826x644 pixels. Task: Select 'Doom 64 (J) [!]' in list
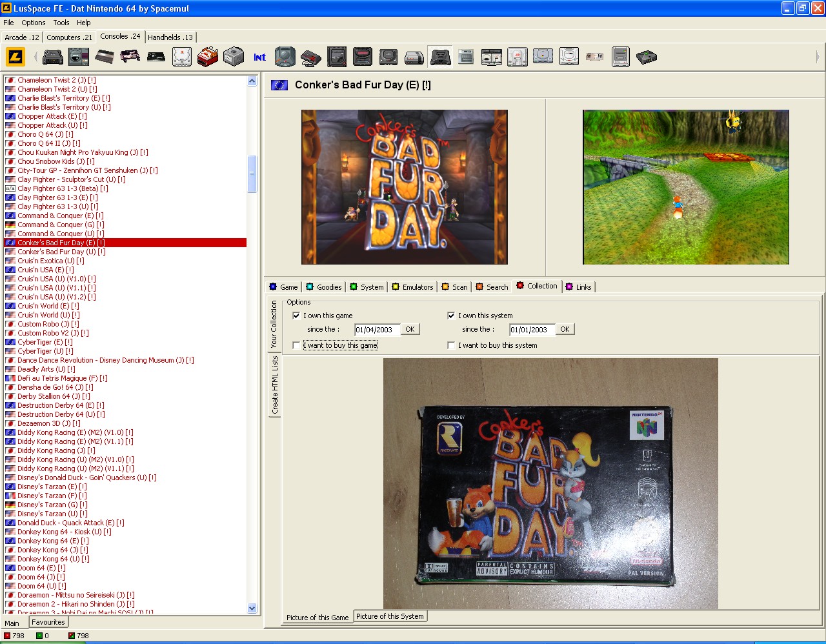tap(41, 577)
